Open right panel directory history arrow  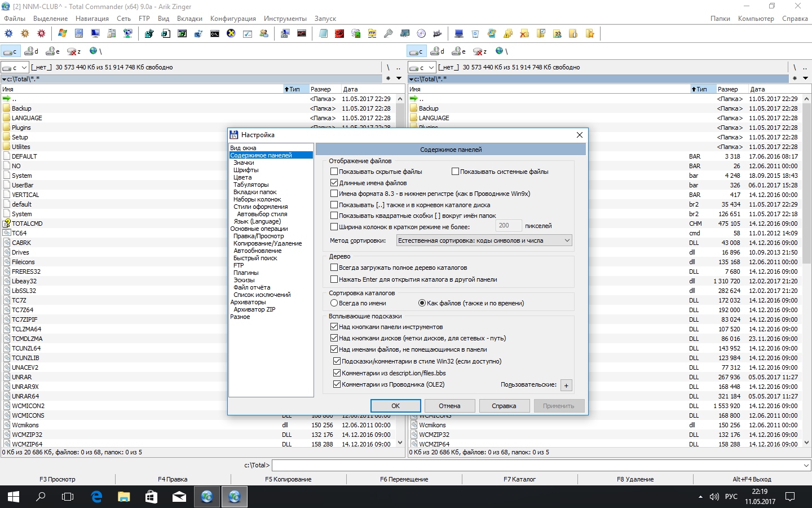pos(805,78)
